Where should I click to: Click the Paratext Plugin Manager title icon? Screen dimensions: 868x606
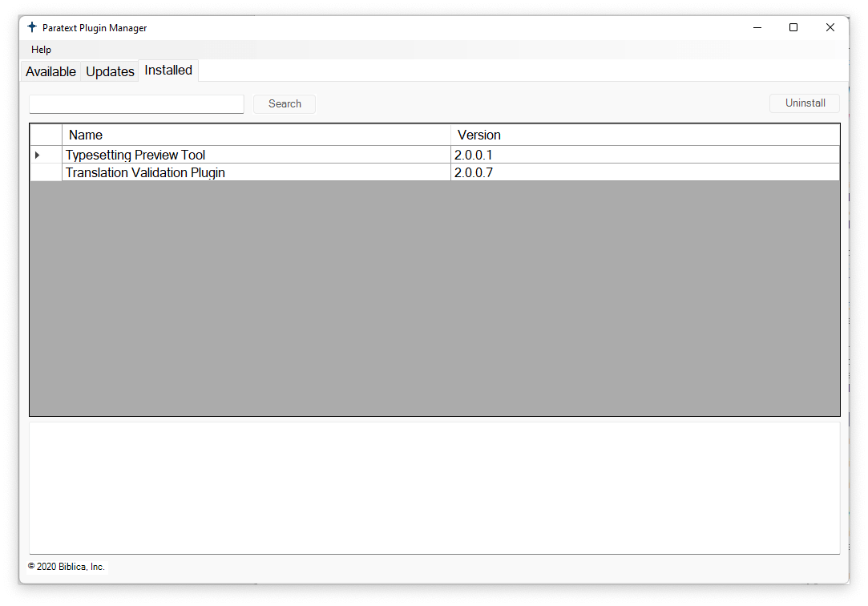32,27
